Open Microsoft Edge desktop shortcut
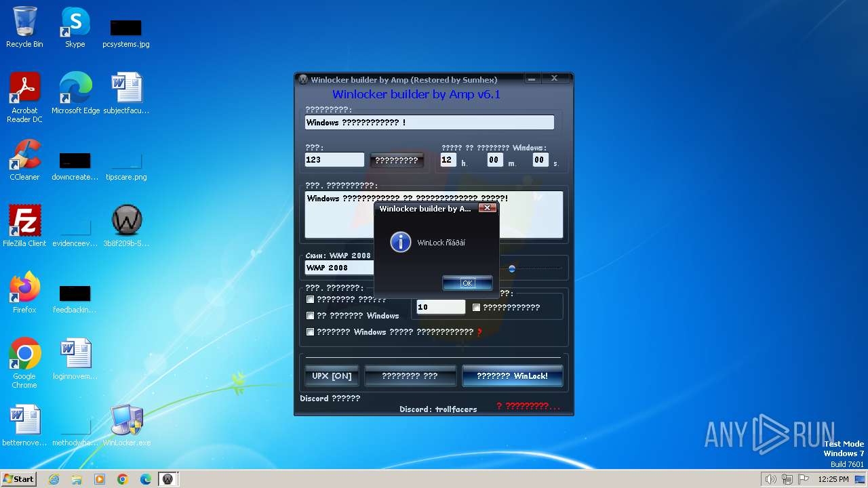Viewport: 868px width, 488px height. 75,94
